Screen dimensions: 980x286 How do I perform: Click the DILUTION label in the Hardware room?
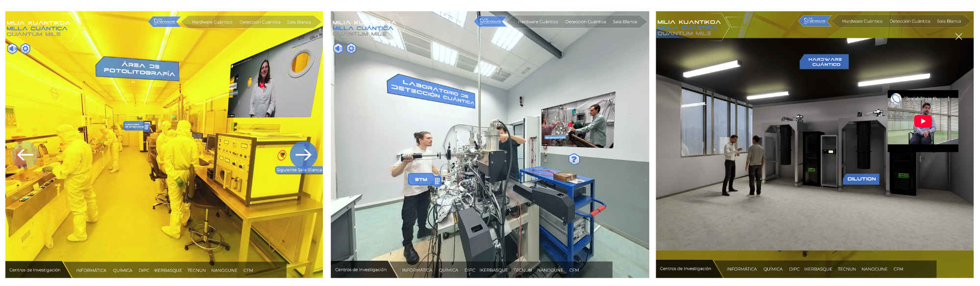(x=861, y=179)
